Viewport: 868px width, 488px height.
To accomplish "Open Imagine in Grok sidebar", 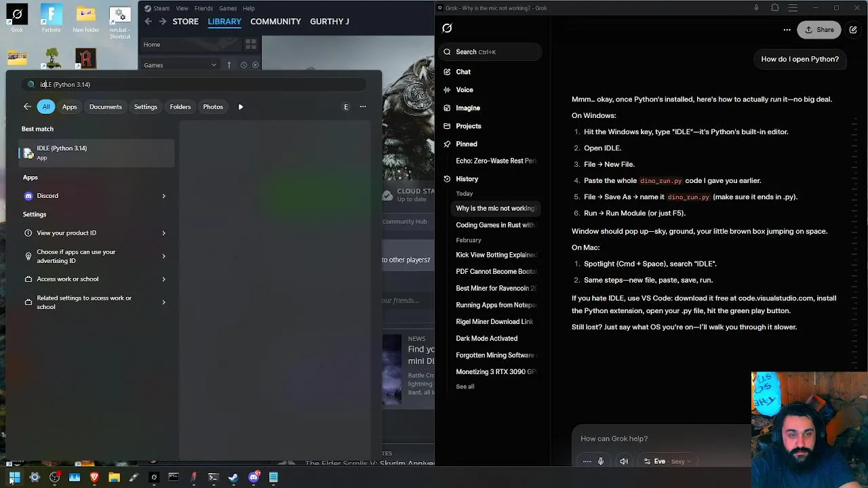I will (x=468, y=108).
